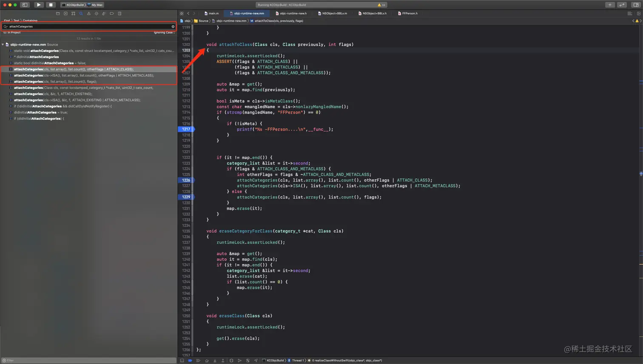Image resolution: width=643 pixels, height=364 pixels.
Task: Toggle the navigator sidebar
Action: 25,5
